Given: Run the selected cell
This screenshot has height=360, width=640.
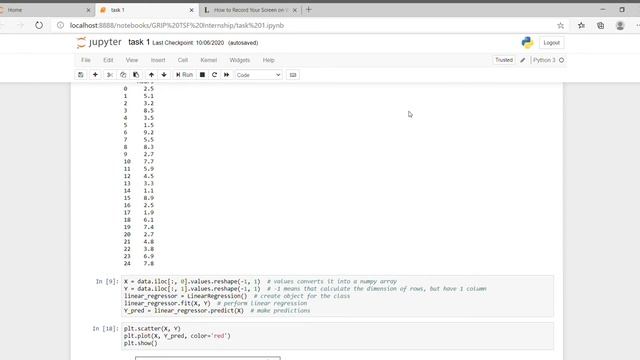Looking at the screenshot, I should point(184,75).
